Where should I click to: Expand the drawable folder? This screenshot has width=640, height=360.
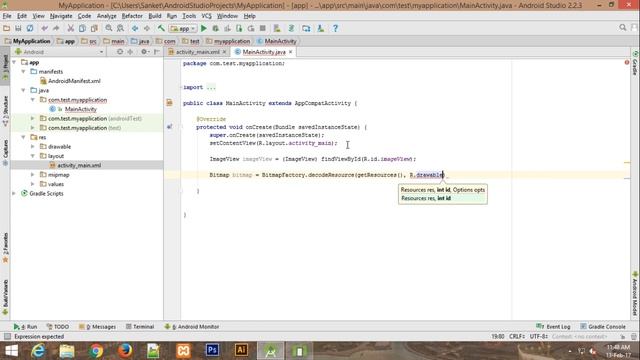click(33, 146)
